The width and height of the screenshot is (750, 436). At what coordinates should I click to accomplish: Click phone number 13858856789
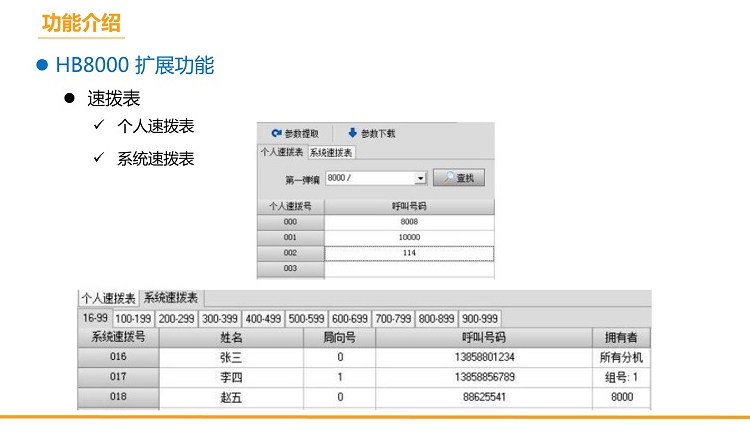click(x=484, y=377)
